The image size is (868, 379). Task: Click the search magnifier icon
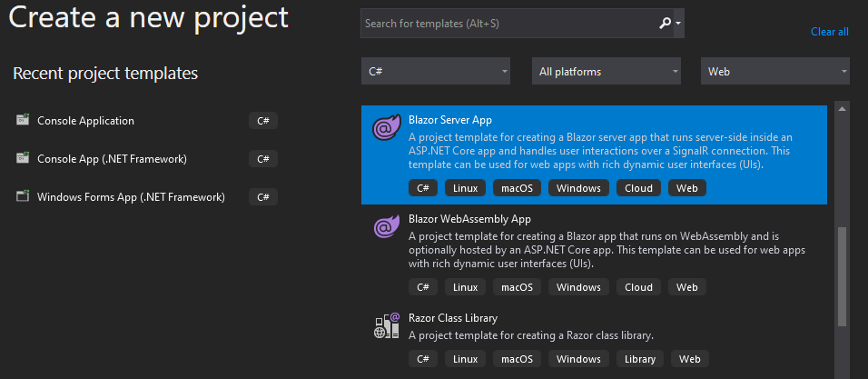tap(666, 24)
